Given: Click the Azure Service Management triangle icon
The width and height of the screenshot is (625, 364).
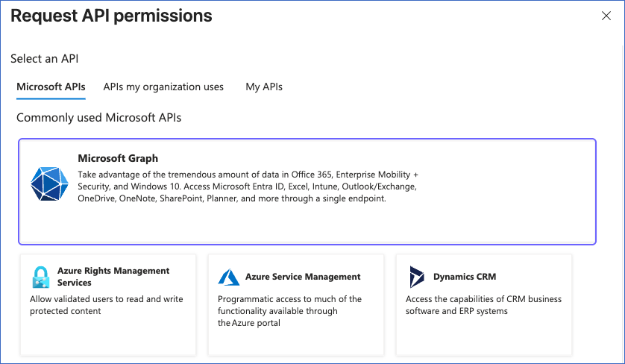Looking at the screenshot, I should [x=229, y=277].
